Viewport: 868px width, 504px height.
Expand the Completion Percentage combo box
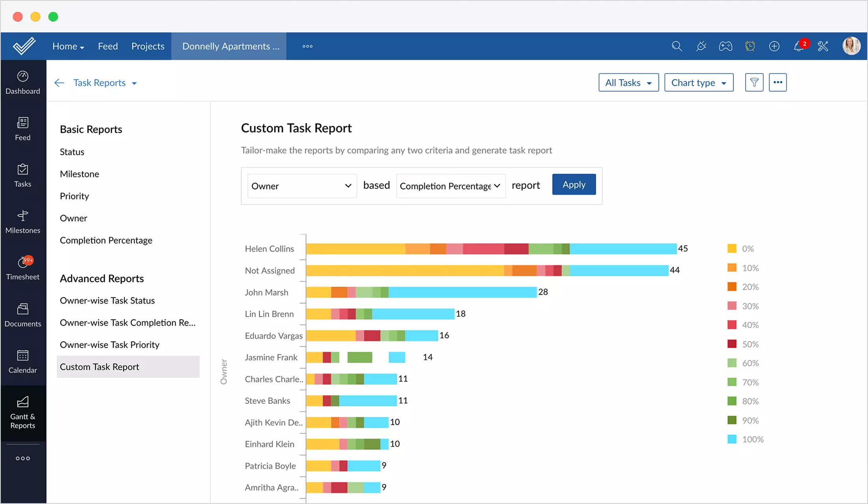point(450,186)
